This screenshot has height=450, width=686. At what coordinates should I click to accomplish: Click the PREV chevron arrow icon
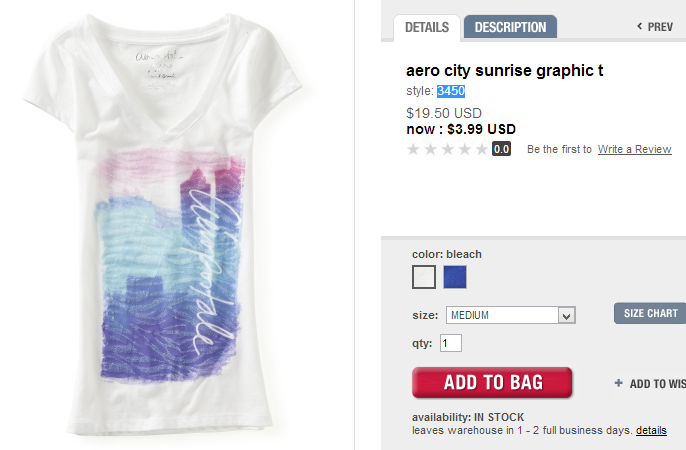640,26
